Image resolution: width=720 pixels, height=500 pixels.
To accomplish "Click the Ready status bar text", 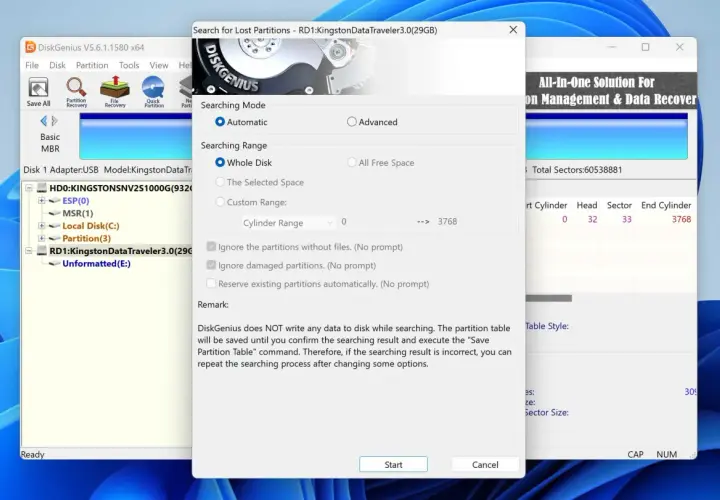I will (x=33, y=455).
